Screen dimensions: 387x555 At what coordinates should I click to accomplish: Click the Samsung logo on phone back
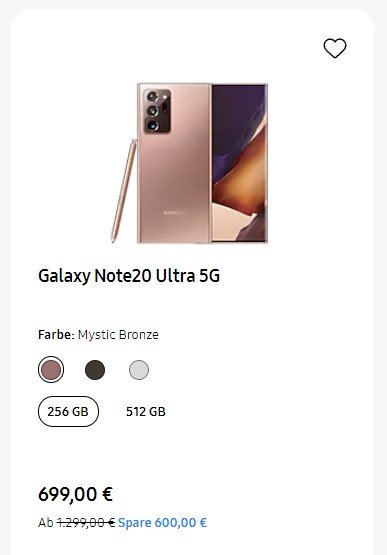(x=173, y=213)
